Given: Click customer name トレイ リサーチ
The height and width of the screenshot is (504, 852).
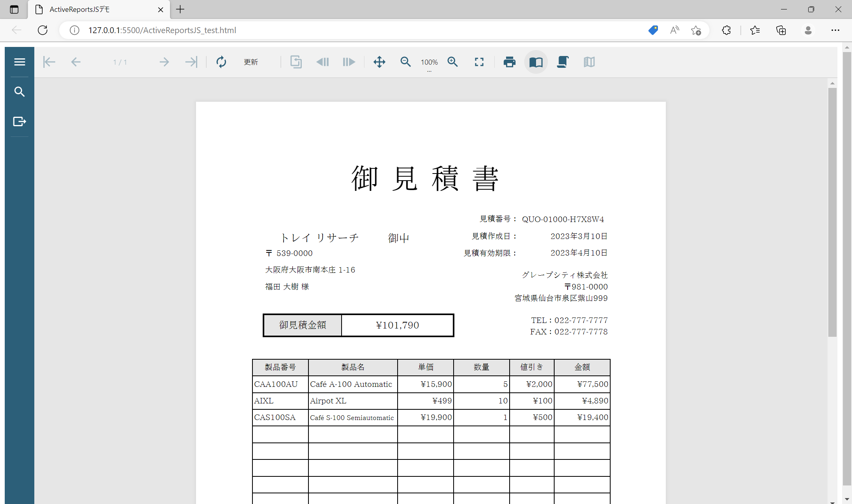Looking at the screenshot, I should (319, 237).
